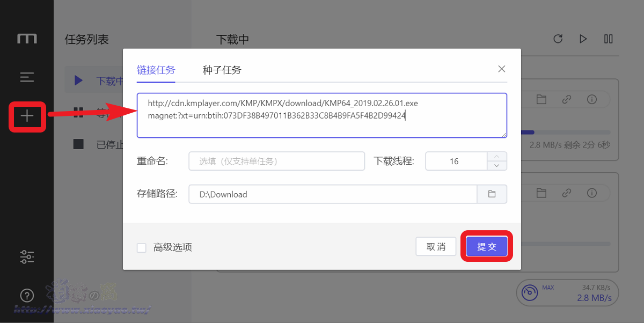The image size is (644, 323).
Task: Click the question mark help icon
Action: point(27,295)
